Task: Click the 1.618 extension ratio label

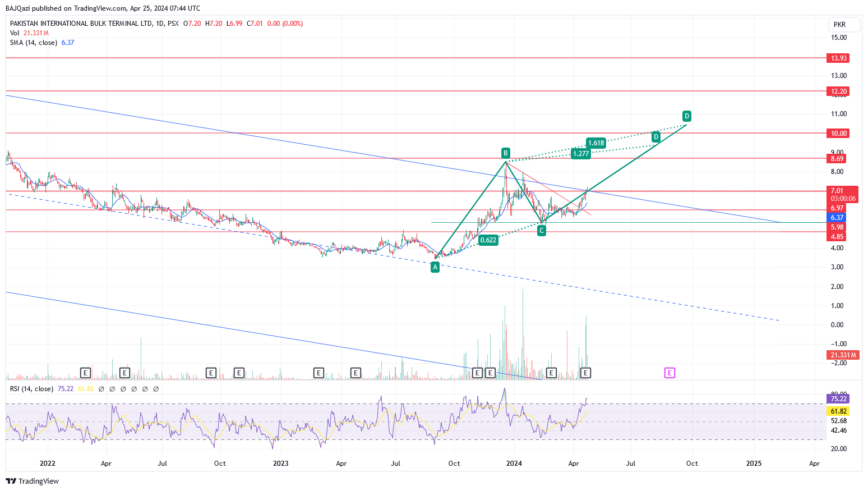Action: pyautogui.click(x=596, y=143)
